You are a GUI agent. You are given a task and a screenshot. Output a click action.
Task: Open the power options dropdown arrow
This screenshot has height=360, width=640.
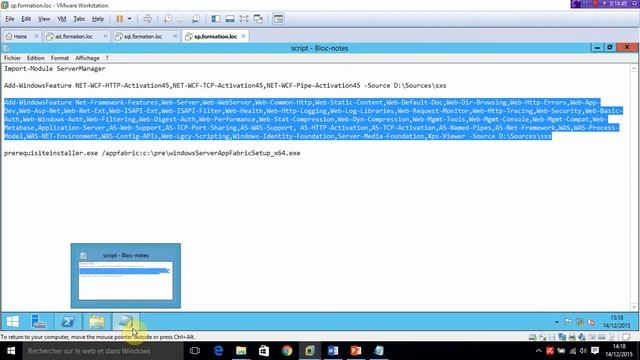point(129,19)
